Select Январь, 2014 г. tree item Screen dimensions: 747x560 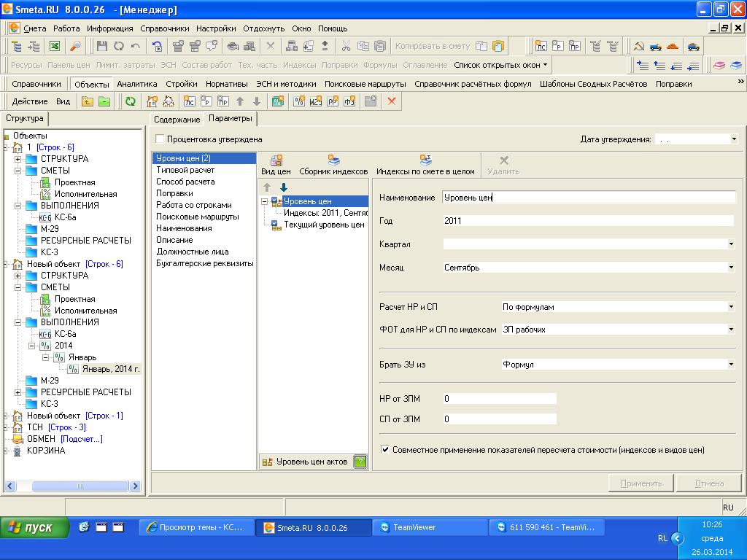pos(111,369)
